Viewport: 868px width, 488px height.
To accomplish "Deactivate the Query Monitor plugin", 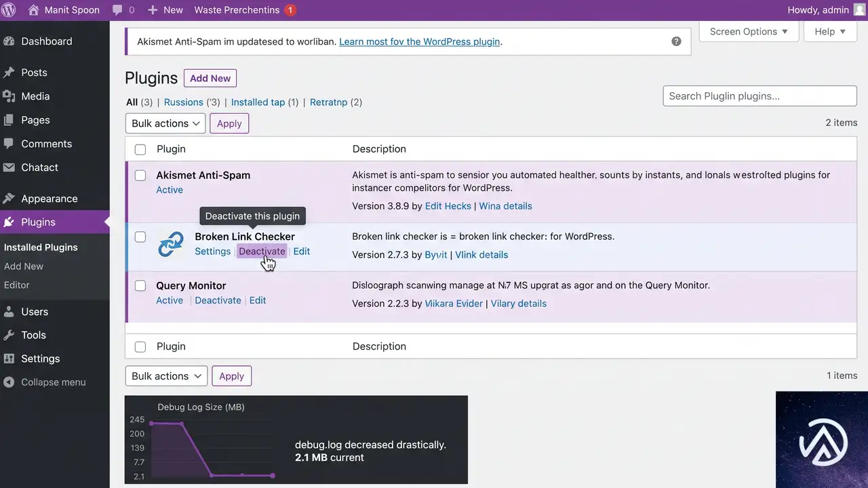I will [218, 300].
